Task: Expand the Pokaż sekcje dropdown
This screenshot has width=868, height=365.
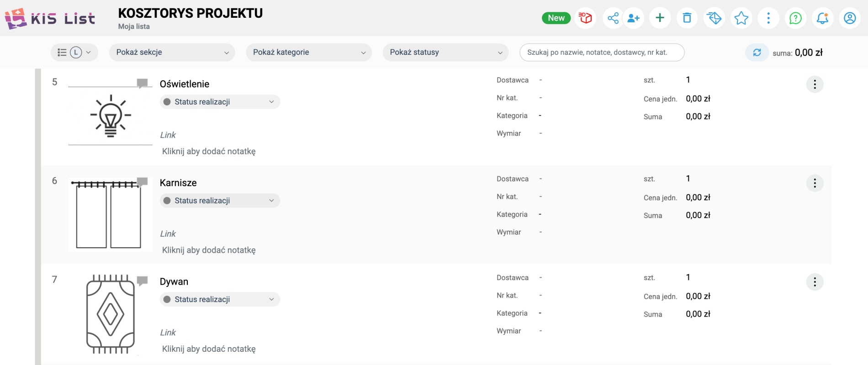Action: [x=172, y=52]
